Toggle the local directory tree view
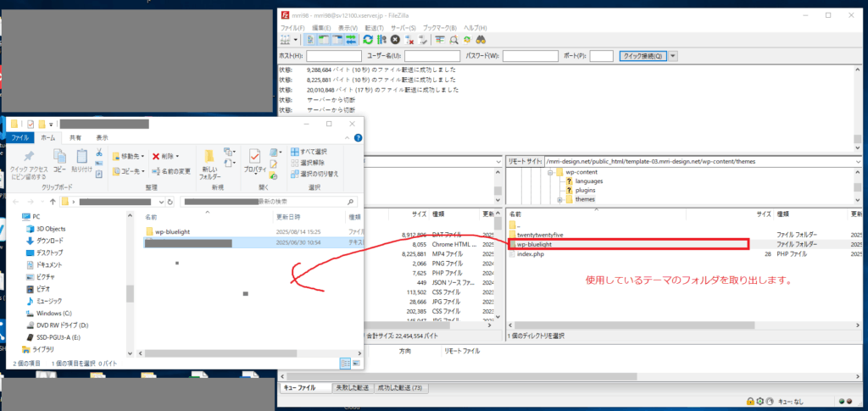The width and height of the screenshot is (868, 411). [325, 39]
